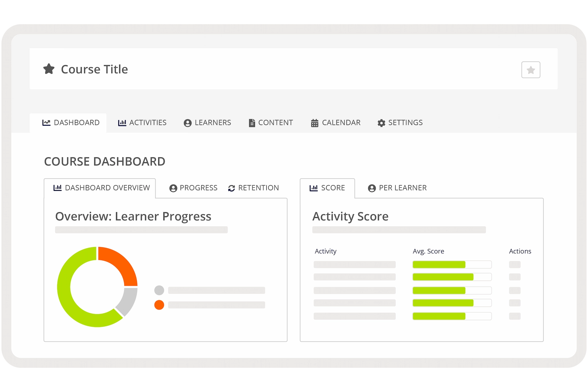
Task: Click the Calendar icon in navigation
Action: [315, 123]
